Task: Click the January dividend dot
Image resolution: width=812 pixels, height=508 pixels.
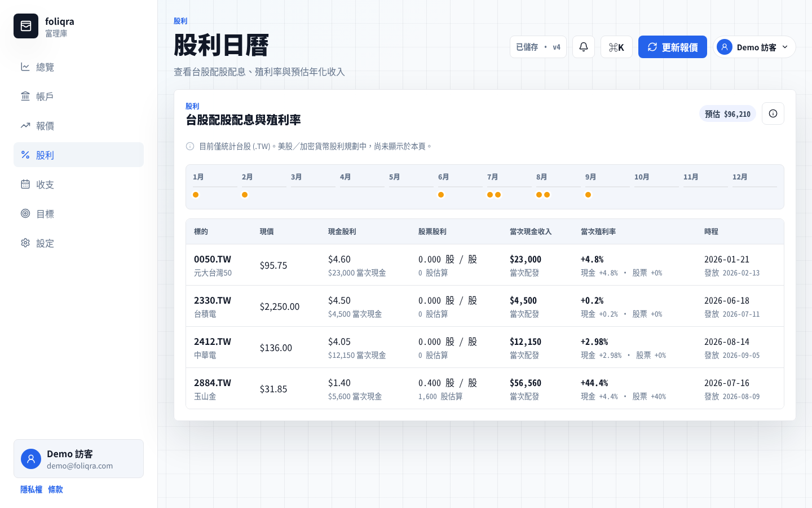Action: pyautogui.click(x=196, y=195)
